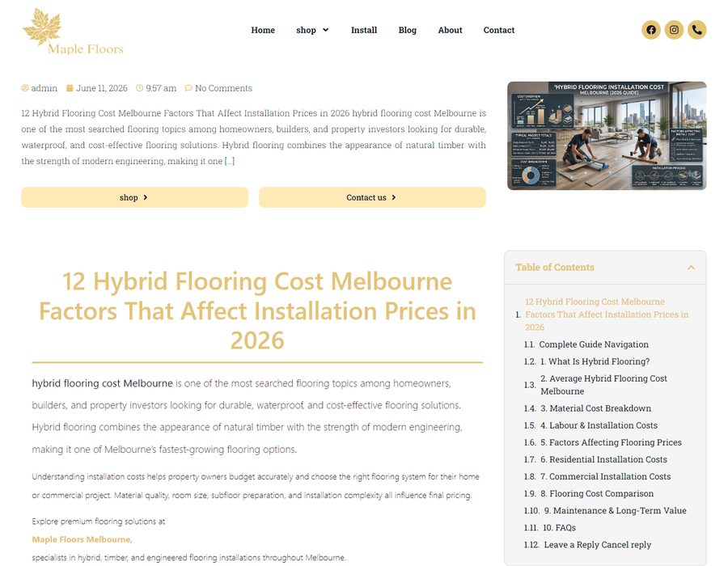
Task: Open the Blog menu item
Action: tap(407, 30)
